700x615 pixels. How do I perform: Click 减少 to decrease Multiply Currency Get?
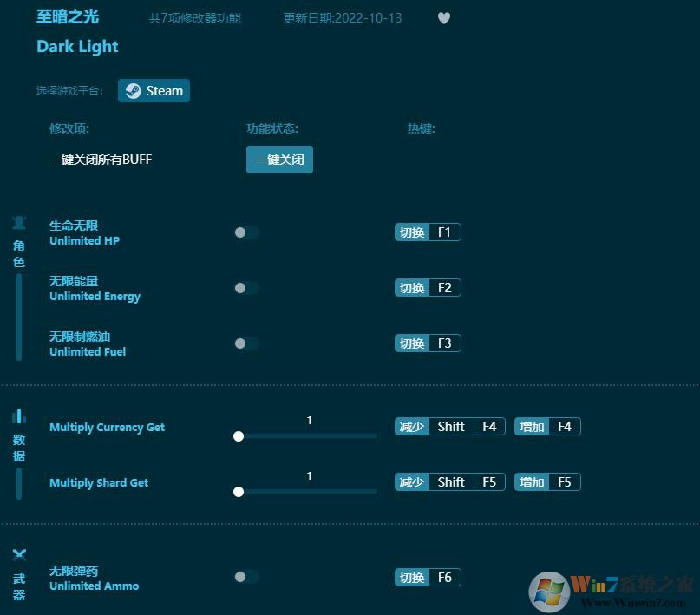[x=411, y=426]
